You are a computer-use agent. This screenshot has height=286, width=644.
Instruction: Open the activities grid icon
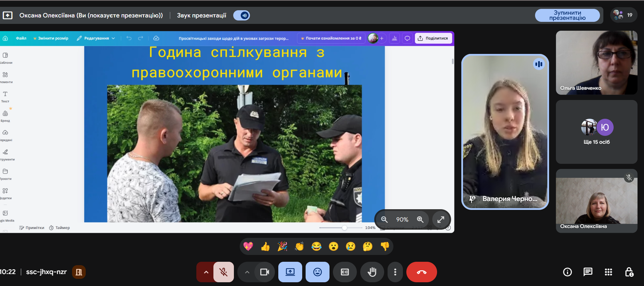[608, 272]
